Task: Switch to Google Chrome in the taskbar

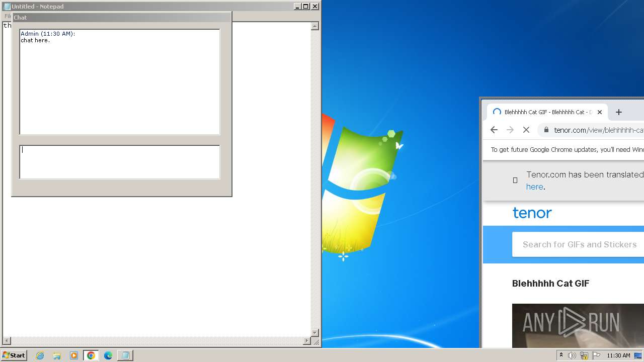Action: [91, 355]
